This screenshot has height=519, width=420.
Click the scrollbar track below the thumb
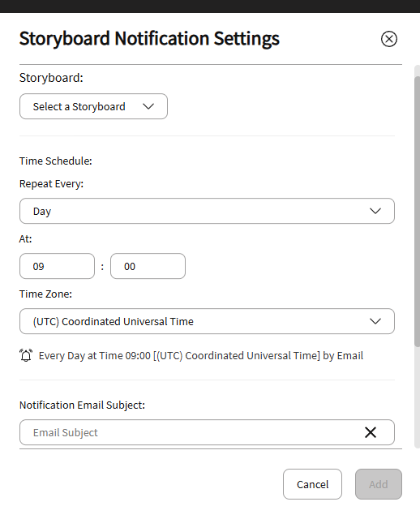417,397
